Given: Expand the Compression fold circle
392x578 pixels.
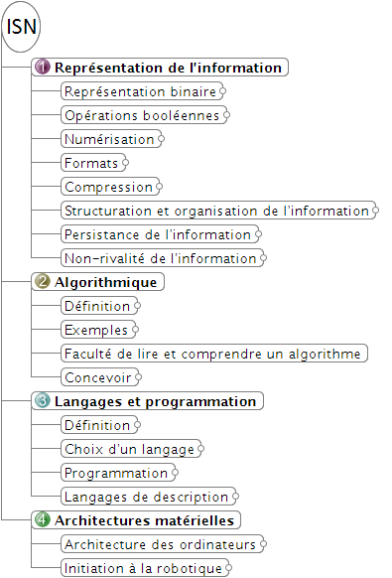Looking at the screenshot, I should pyautogui.click(x=159, y=187).
